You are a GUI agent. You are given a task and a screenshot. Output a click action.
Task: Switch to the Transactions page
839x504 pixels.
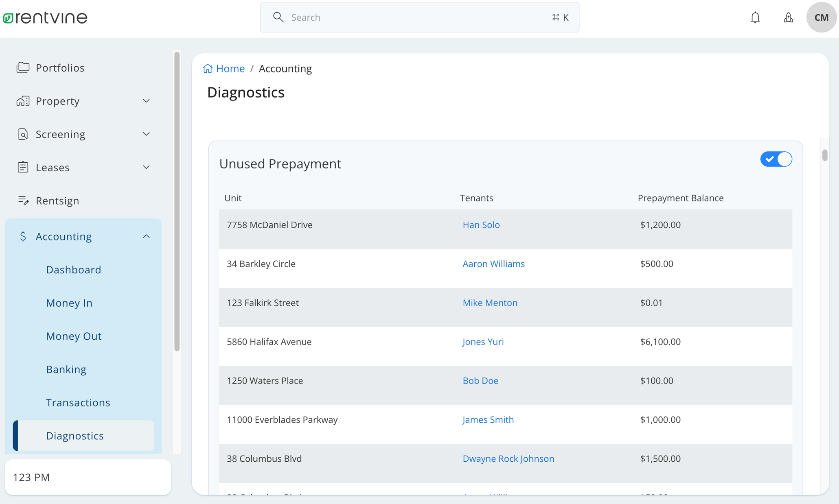[78, 402]
